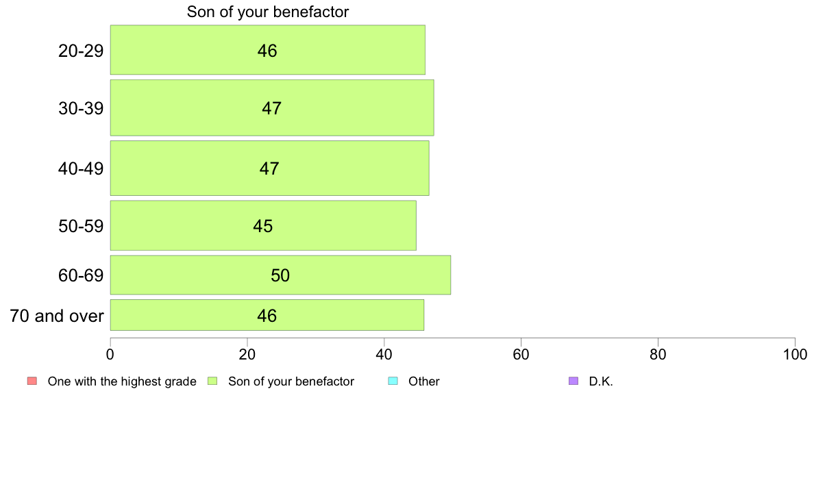Select the 'Other' legend label
The image size is (814, 504).
click(424, 381)
